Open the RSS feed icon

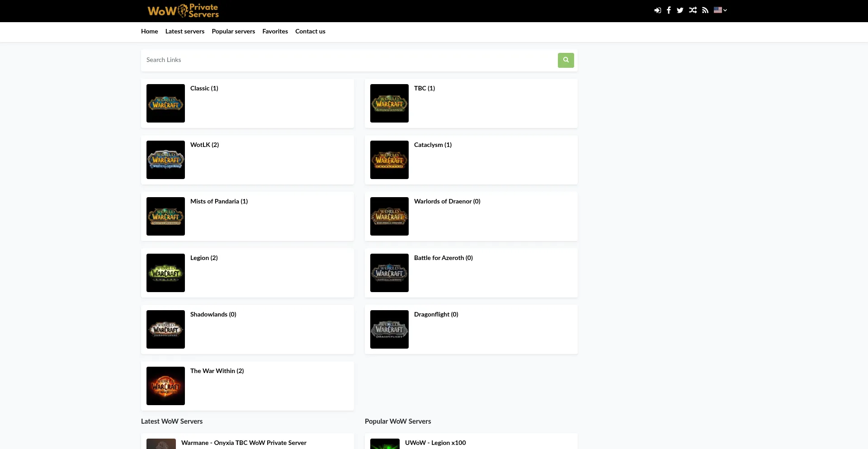point(705,10)
